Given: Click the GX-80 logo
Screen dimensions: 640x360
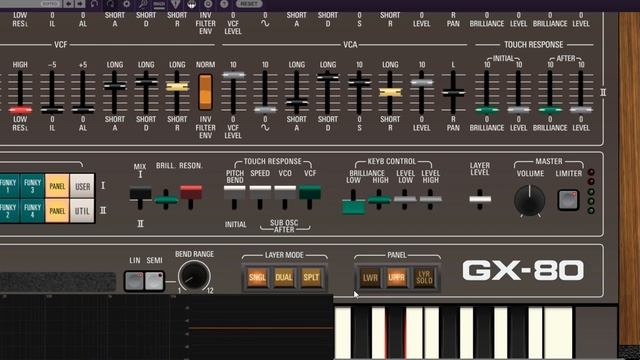Looking at the screenshot, I should (523, 271).
